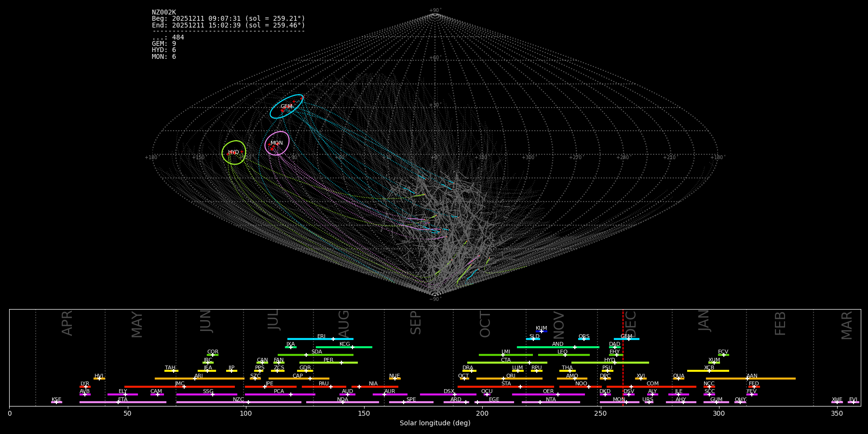
Task: Click the LYR shower label
Action: (x=85, y=384)
